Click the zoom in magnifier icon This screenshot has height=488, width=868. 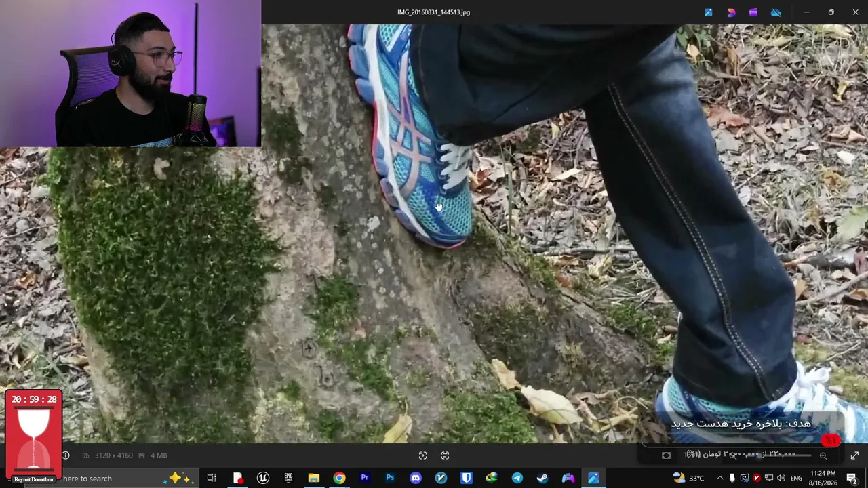coord(823,455)
